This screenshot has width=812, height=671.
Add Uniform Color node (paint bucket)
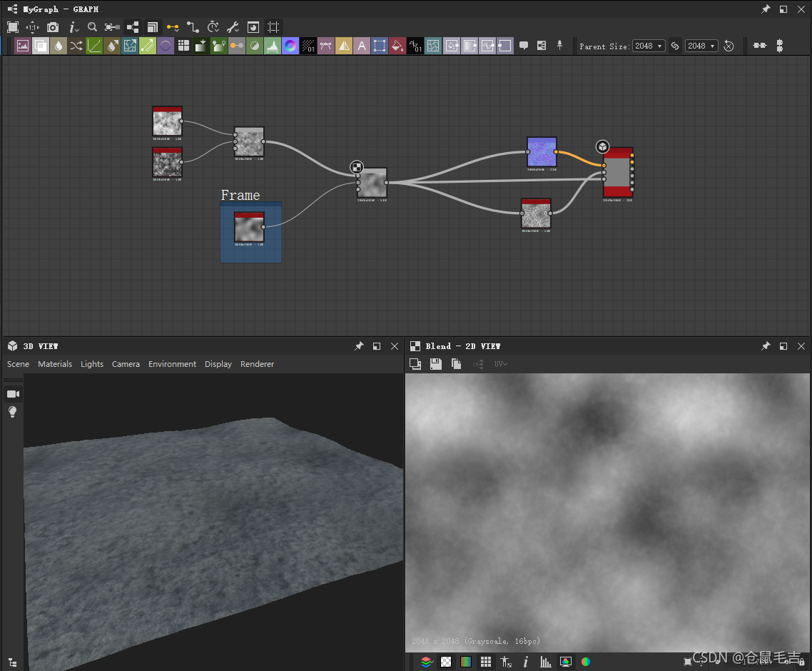point(397,46)
